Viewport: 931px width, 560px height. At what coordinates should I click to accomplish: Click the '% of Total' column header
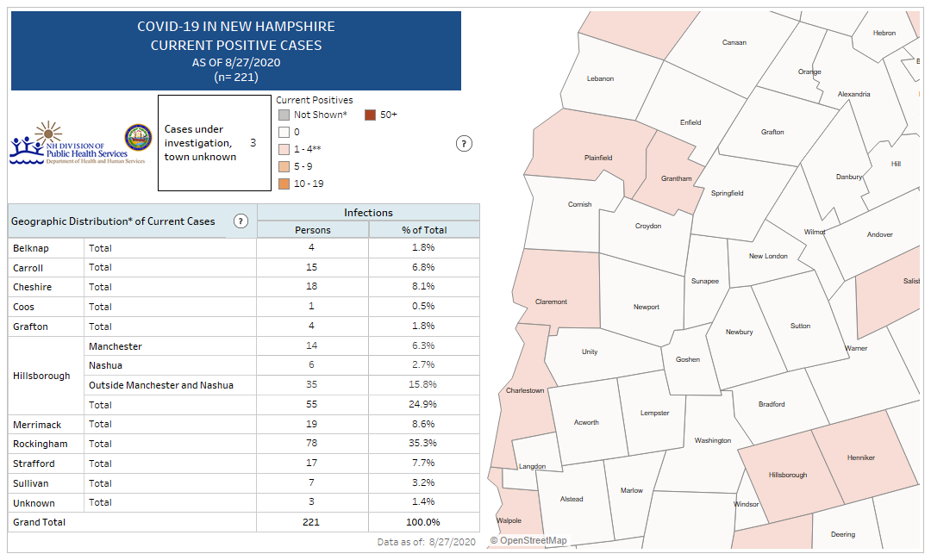point(423,230)
